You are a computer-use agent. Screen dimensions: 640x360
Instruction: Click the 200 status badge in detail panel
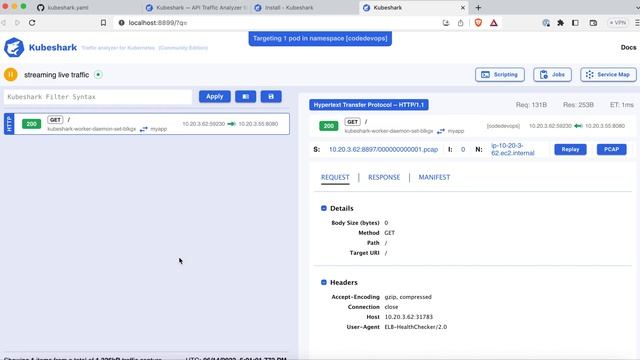point(329,126)
